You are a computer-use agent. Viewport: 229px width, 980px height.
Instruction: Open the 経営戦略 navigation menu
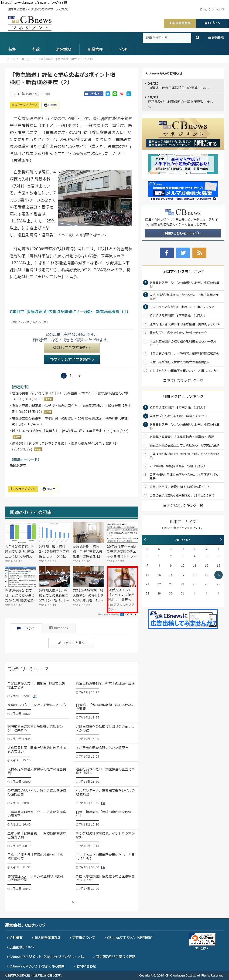tap(64, 49)
